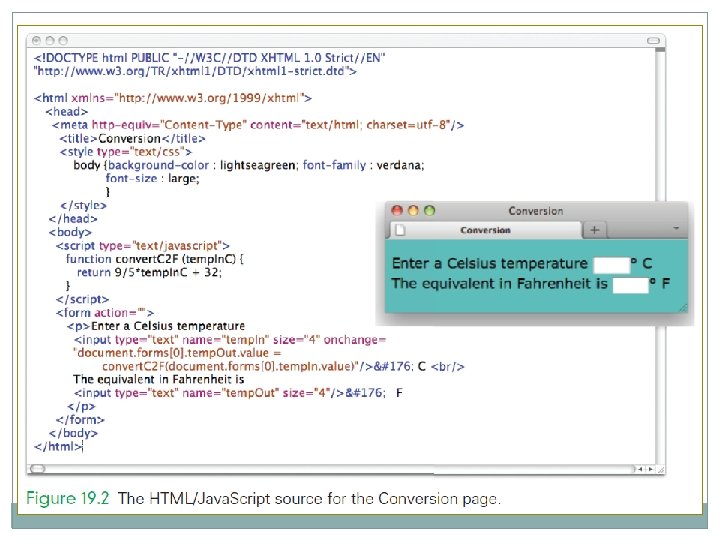Click the "</html>" closing tag line
The image size is (720, 540).
(58, 446)
